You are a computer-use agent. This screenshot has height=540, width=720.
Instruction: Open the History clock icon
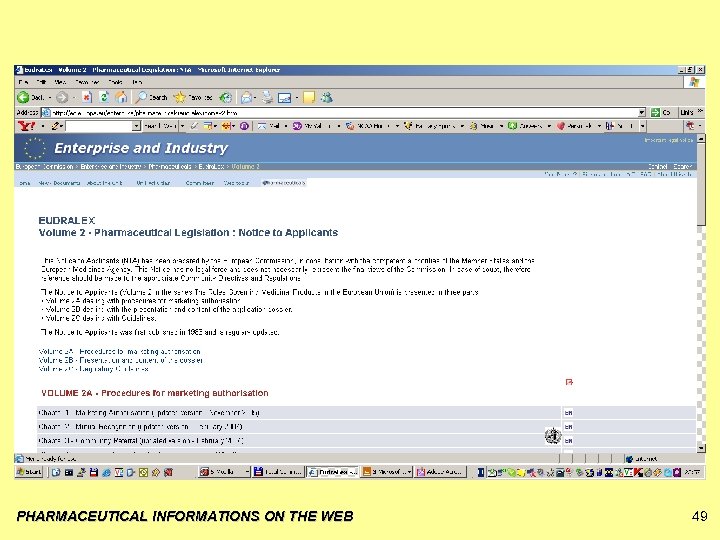[225, 97]
